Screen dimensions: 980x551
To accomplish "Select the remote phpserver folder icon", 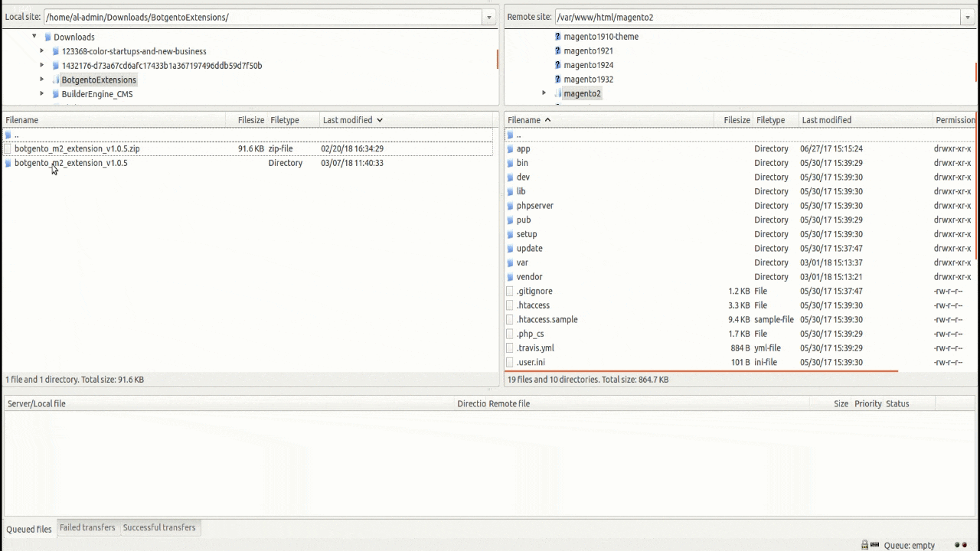I will tap(510, 206).
